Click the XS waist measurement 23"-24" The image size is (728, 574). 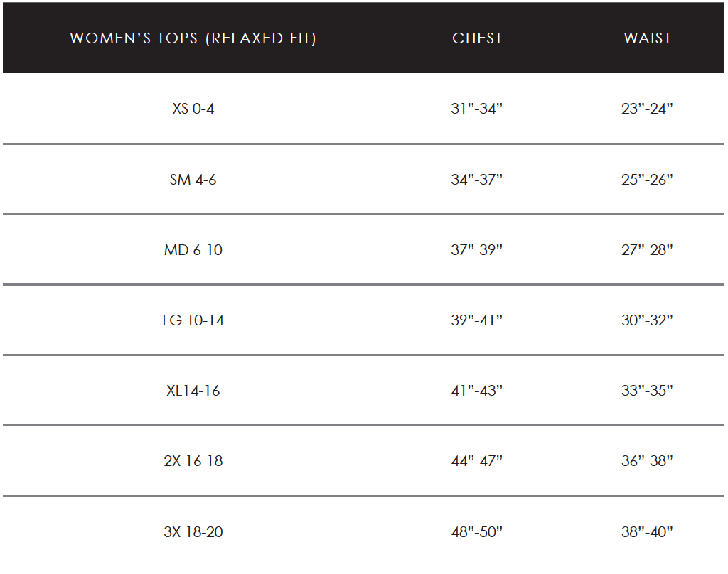[x=647, y=109]
